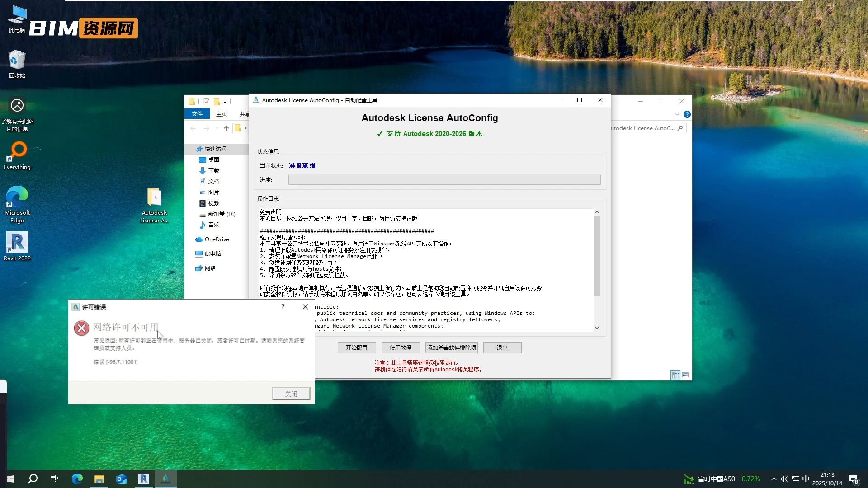Open Task View on the taskbar
The width and height of the screenshot is (868, 488).
54,479
